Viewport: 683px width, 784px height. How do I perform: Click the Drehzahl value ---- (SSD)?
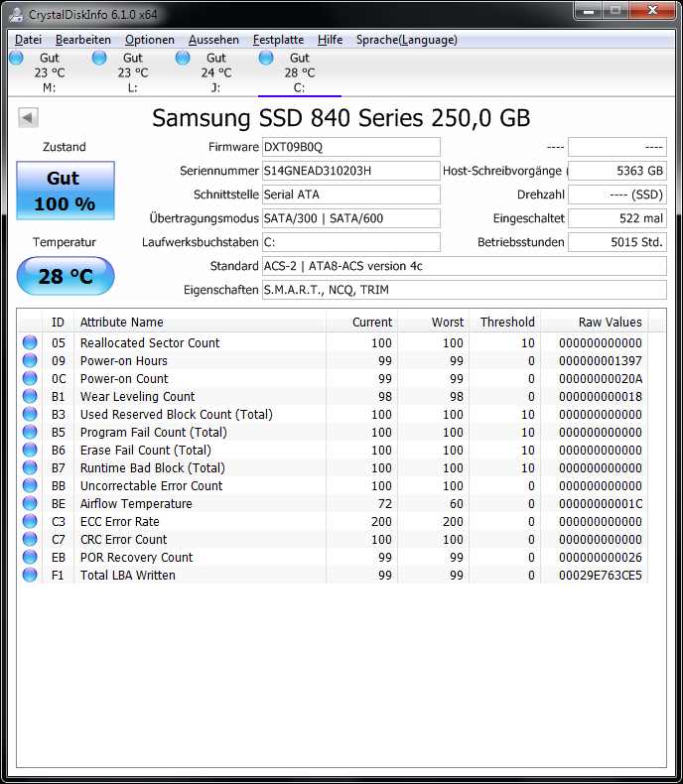(617, 195)
